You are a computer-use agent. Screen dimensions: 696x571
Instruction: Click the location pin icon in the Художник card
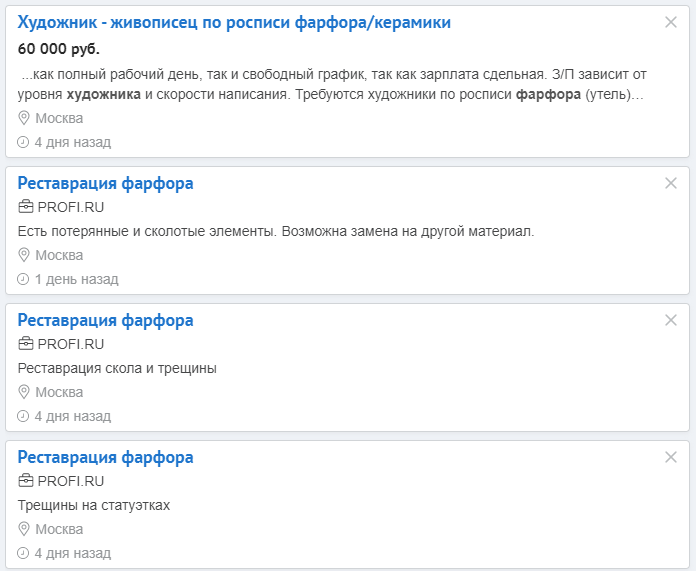(24, 118)
